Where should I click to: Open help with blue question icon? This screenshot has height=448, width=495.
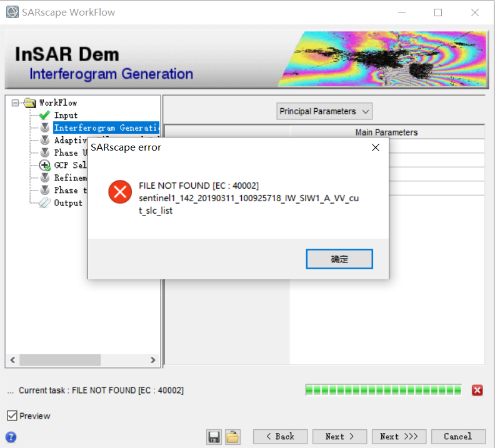(11, 437)
